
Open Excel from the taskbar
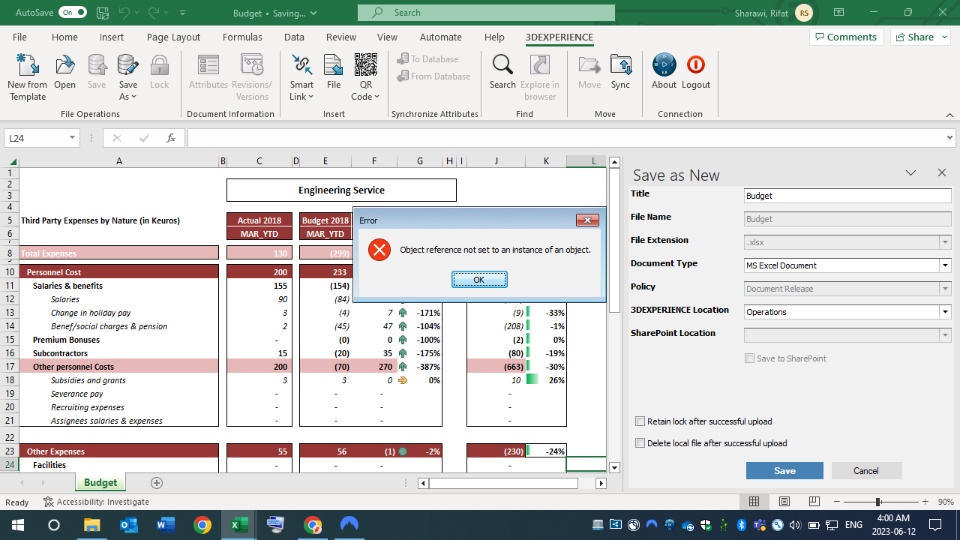(x=239, y=525)
